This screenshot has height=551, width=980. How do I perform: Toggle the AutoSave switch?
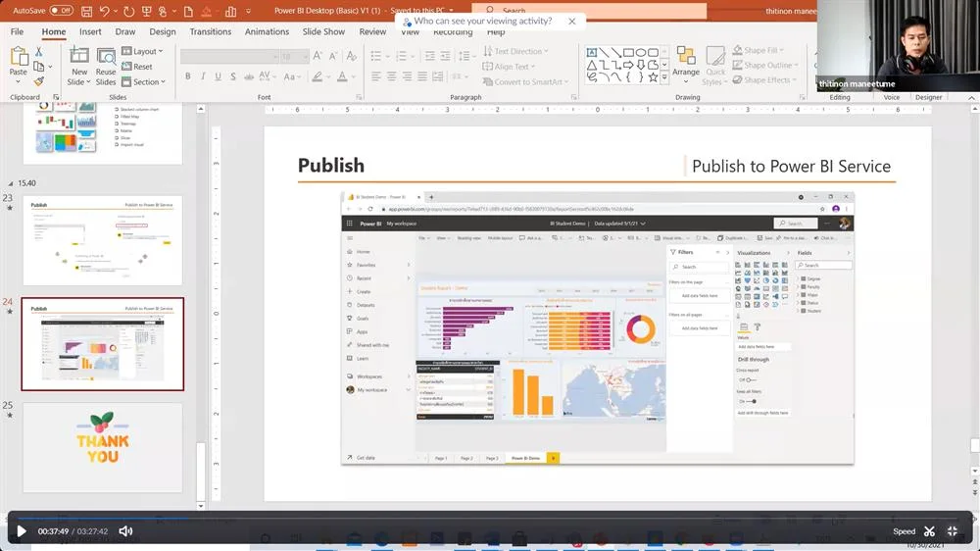61,11
